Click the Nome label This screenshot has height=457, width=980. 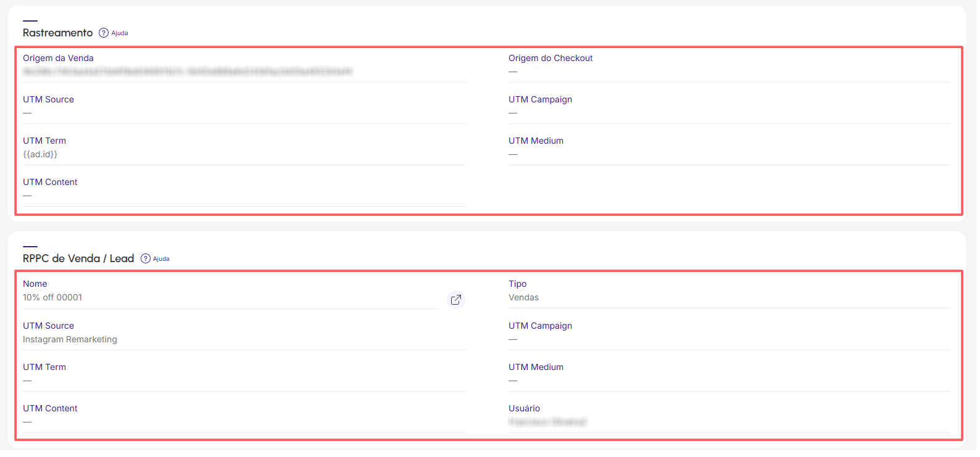click(35, 284)
